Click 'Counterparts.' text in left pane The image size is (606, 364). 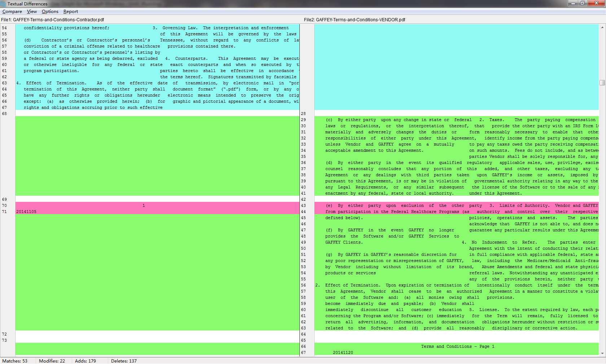click(191, 58)
